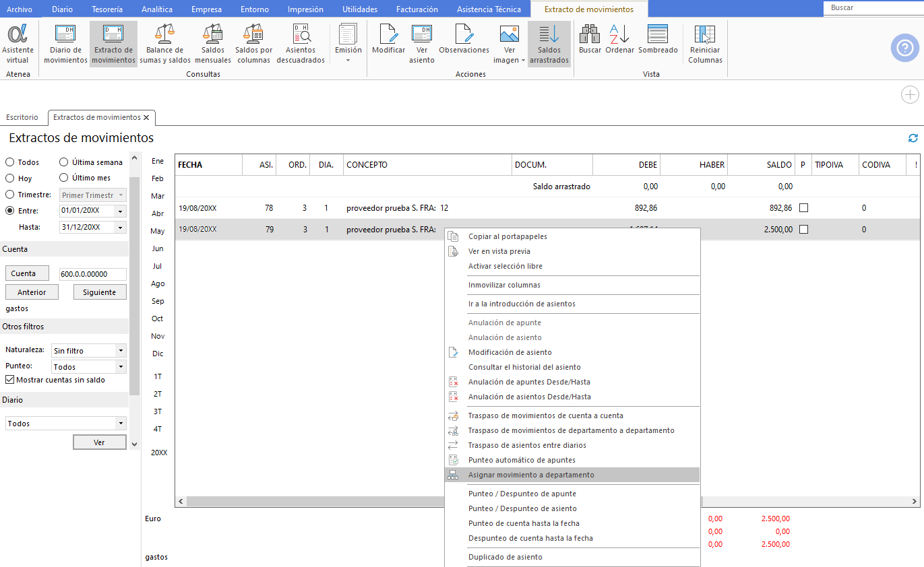Open Balance de sumas y saldos
924x567 pixels.
[165, 44]
